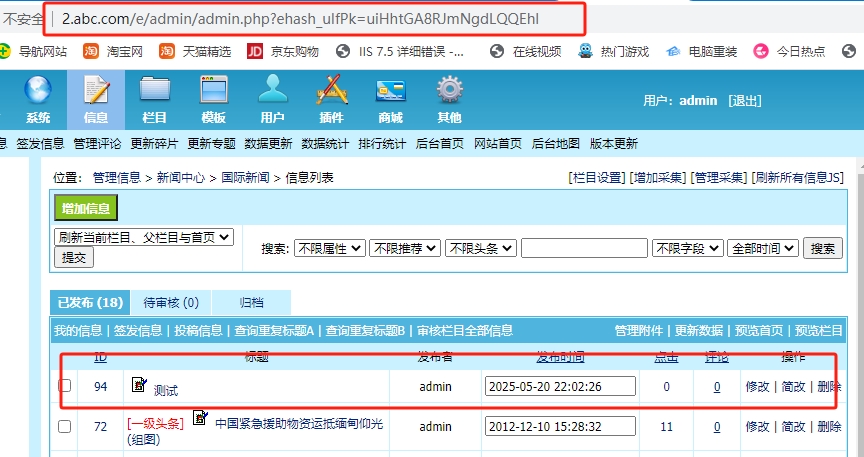Select the 模板 (Template) icon

coord(213,91)
